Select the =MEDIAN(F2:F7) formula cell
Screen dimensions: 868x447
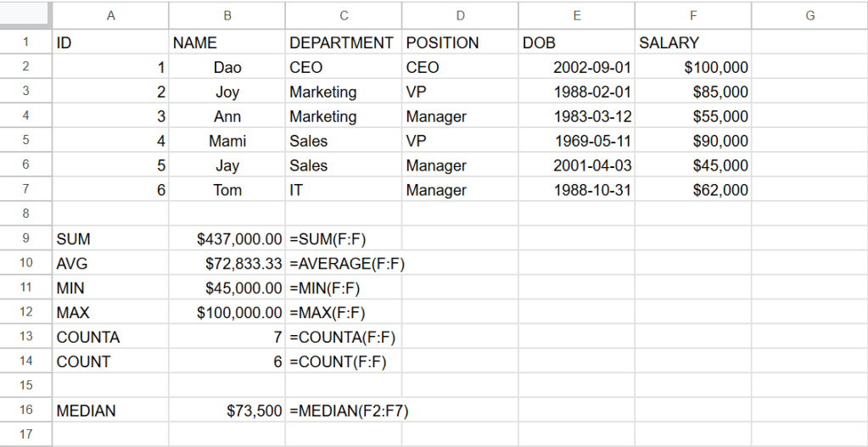point(343,411)
